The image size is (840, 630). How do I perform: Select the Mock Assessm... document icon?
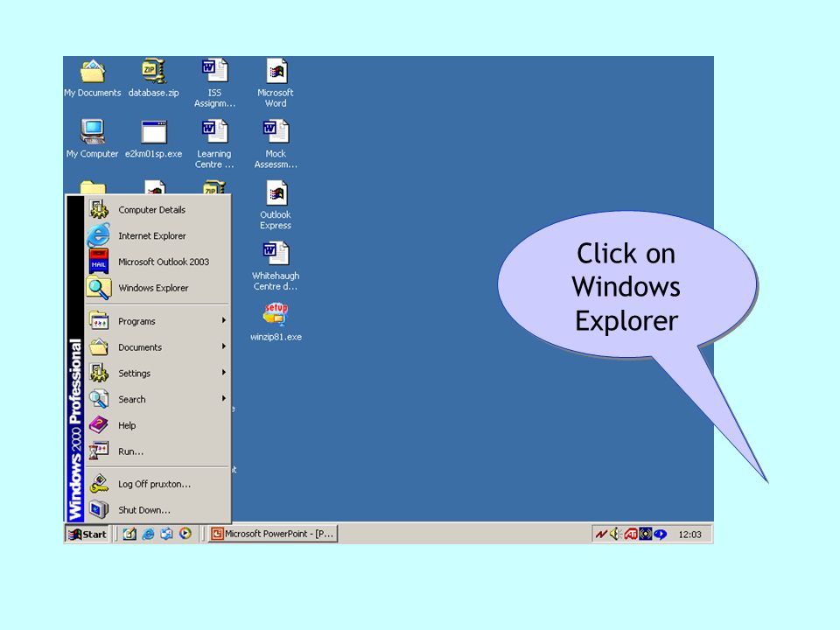(276, 144)
